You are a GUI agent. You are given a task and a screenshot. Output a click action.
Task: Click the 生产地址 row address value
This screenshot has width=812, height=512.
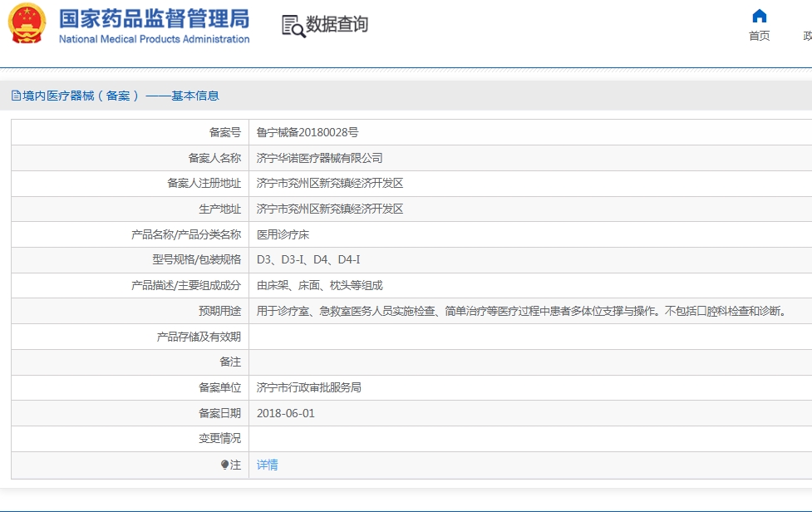click(330, 209)
